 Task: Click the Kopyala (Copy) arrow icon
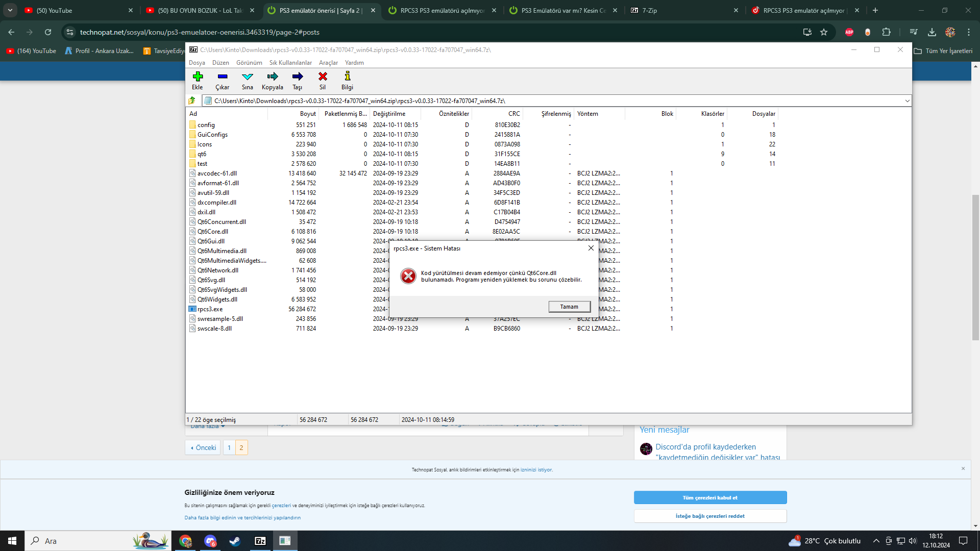click(x=273, y=77)
